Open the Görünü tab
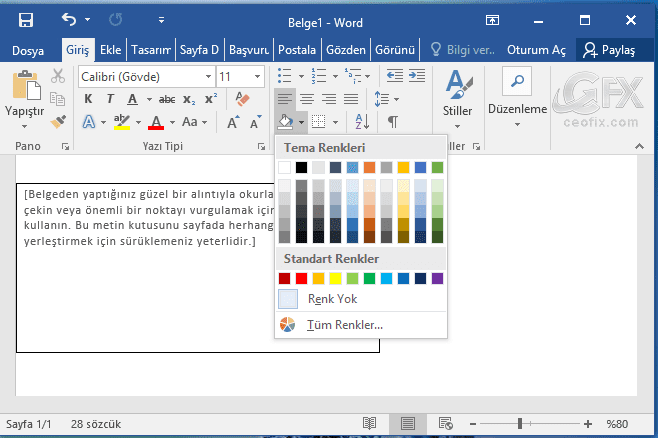This screenshot has width=658, height=438. tap(394, 50)
